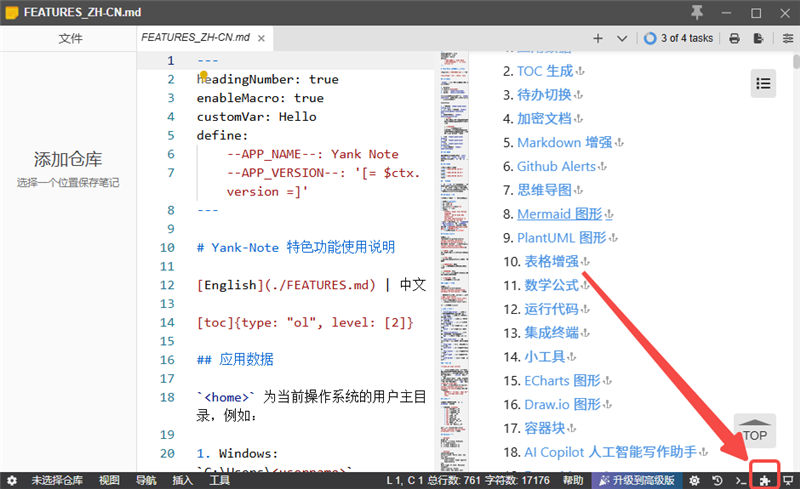
Task: Follow the Github Alerts link
Action: [556, 166]
